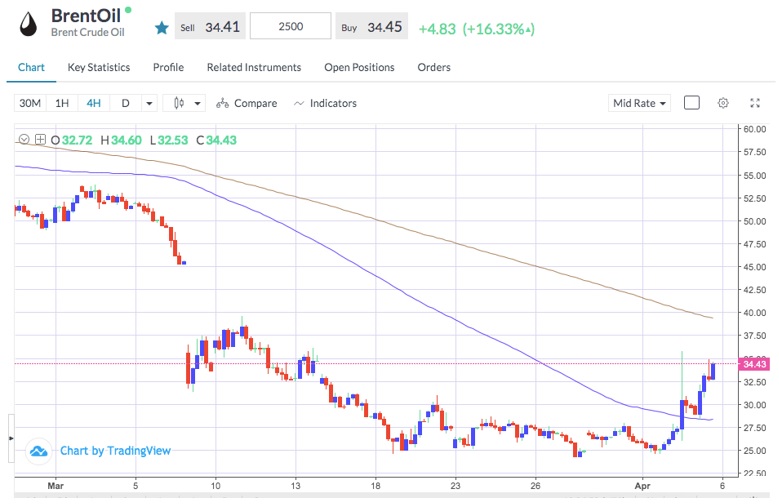Click the Sell 34.41 button
The width and height of the screenshot is (779, 504).
[x=210, y=26]
